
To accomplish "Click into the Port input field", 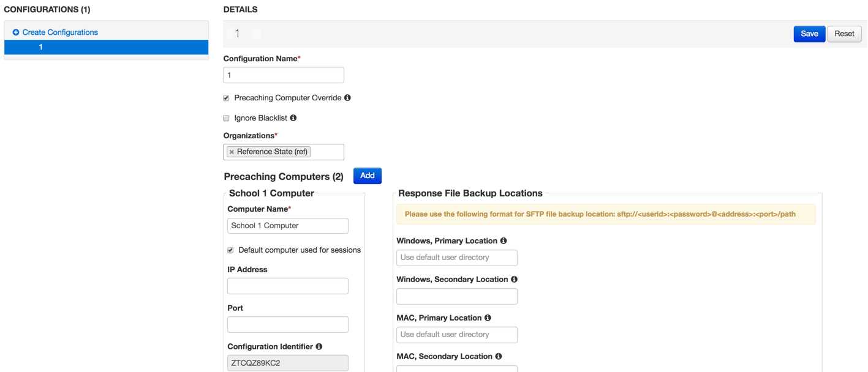I will (x=287, y=324).
